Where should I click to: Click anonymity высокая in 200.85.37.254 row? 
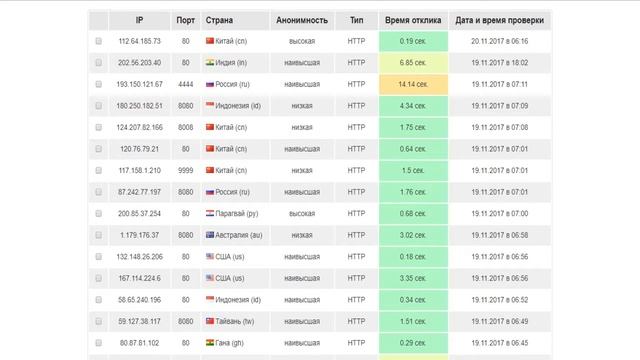pos(302,214)
